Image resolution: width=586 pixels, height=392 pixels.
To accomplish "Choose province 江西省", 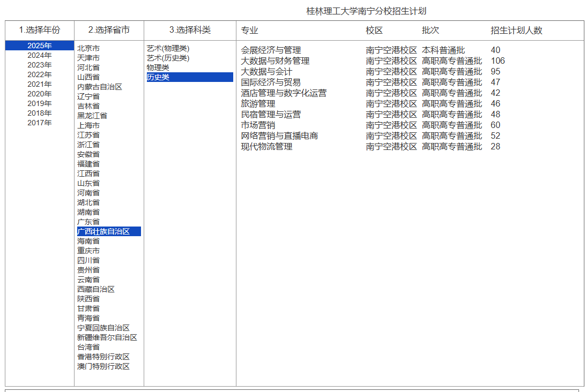I will coord(88,174).
